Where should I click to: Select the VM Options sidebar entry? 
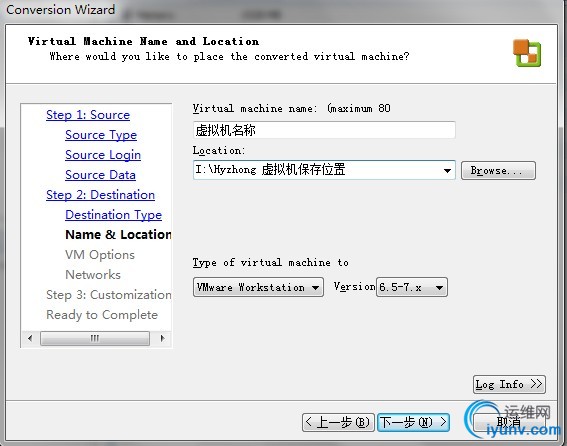100,255
